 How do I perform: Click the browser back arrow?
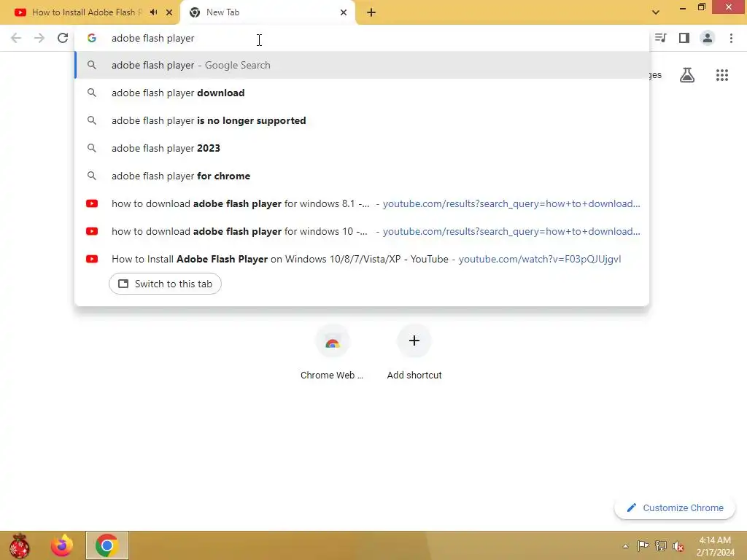point(16,38)
